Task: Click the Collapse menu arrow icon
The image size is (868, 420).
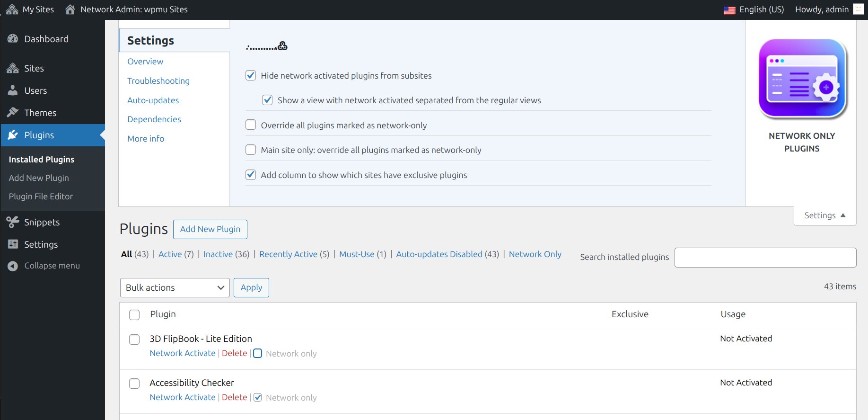Action: [13, 266]
